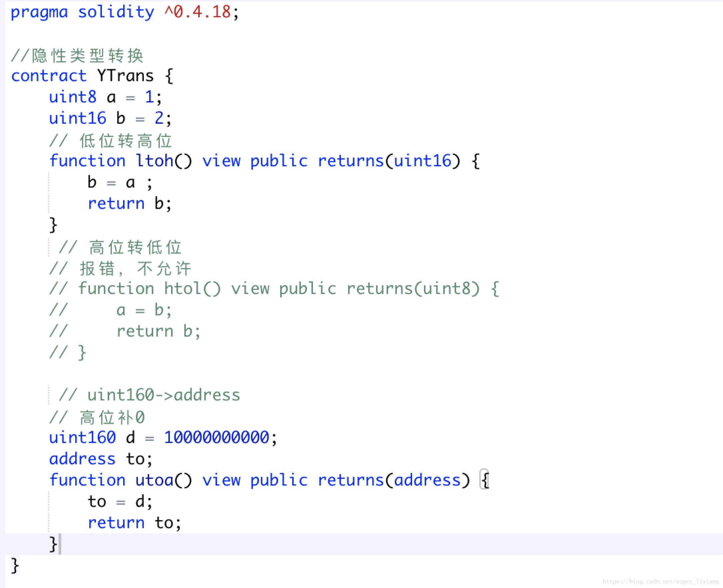Click the closing brace of ltoh function
Image resolution: width=723 pixels, height=588 pixels.
[x=53, y=225]
